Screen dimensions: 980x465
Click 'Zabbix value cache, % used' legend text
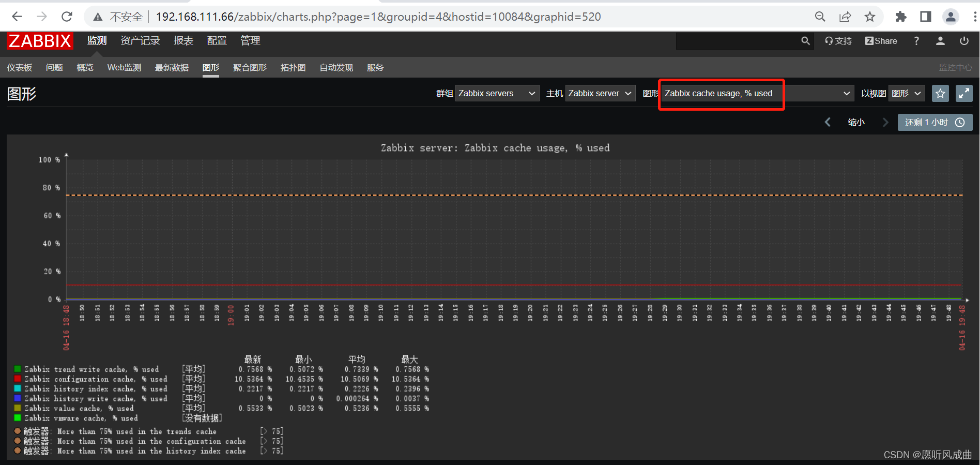pyautogui.click(x=79, y=408)
